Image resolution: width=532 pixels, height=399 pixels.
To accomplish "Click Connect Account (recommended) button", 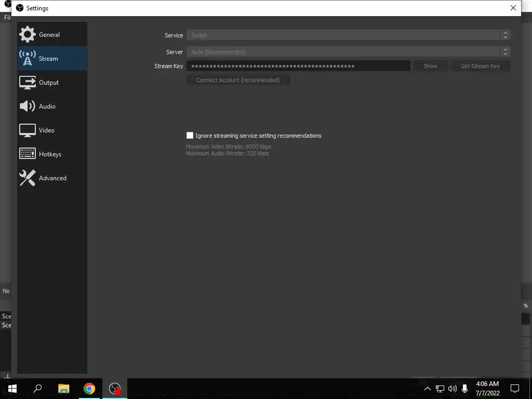I will point(238,80).
